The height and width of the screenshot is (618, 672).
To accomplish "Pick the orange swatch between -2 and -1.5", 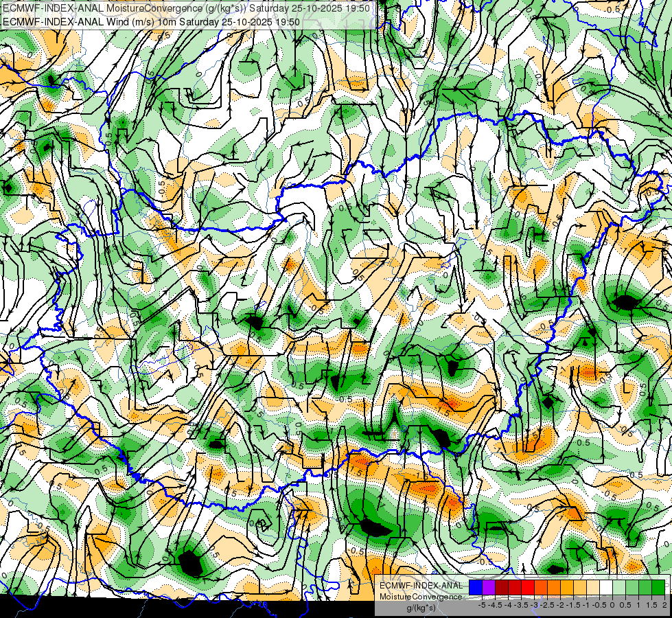I will point(567,587).
